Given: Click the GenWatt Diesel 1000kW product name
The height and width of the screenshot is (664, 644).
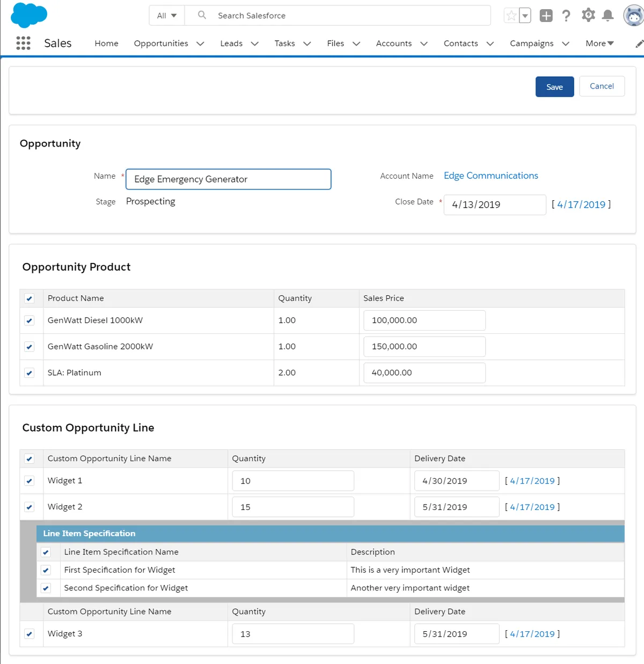Looking at the screenshot, I should (95, 320).
